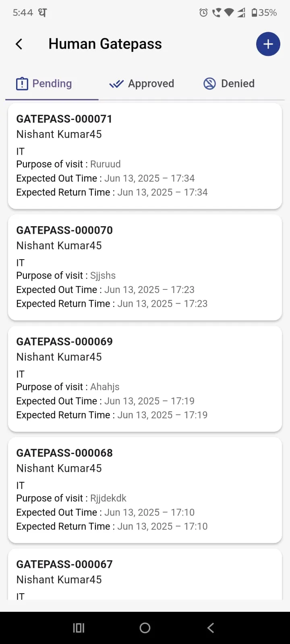Tap purpose of visit Ruruud line
290x644 pixels.
click(x=68, y=164)
